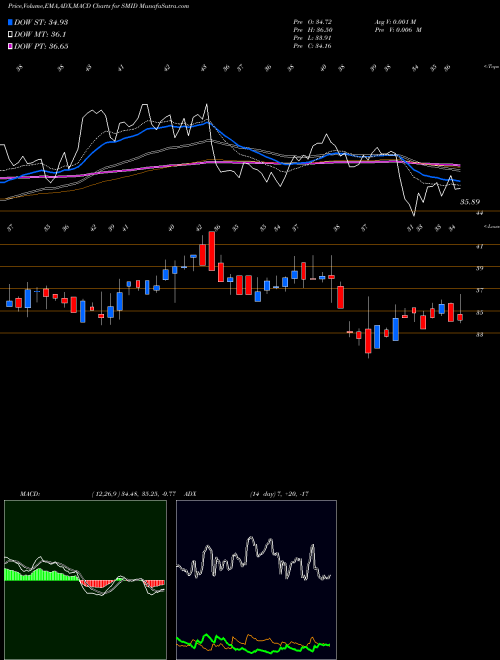Image resolution: width=500 pixels, height=660 pixels.
Task: Click the green MACD histogram panel
Action: point(85,580)
